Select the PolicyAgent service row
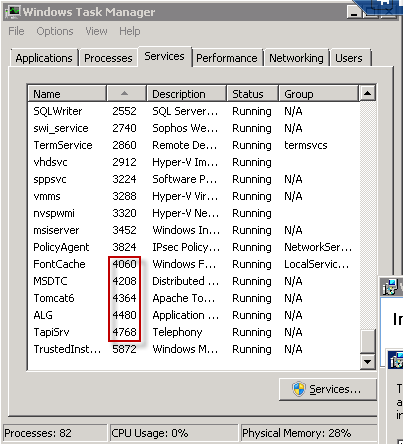 [x=194, y=247]
